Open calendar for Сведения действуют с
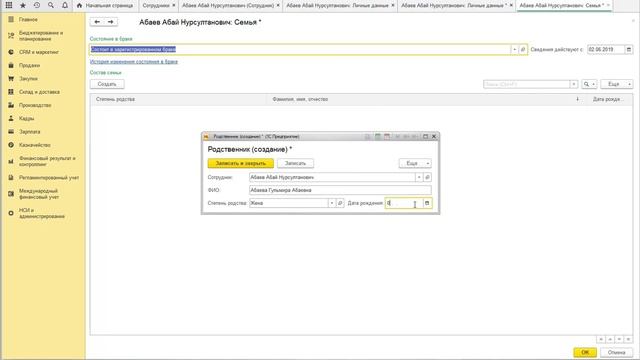Image resolution: width=640 pixels, height=360 pixels. tap(629, 49)
